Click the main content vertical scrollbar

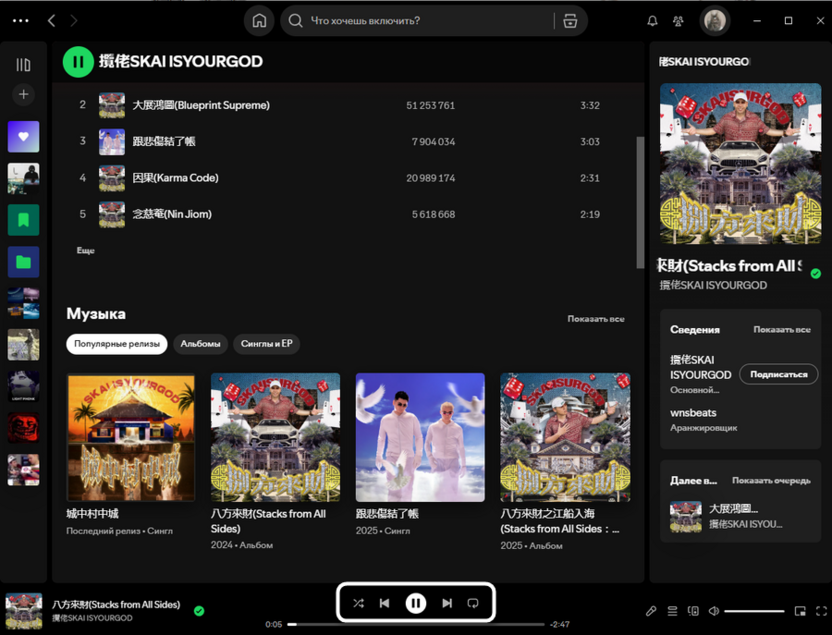pos(640,203)
